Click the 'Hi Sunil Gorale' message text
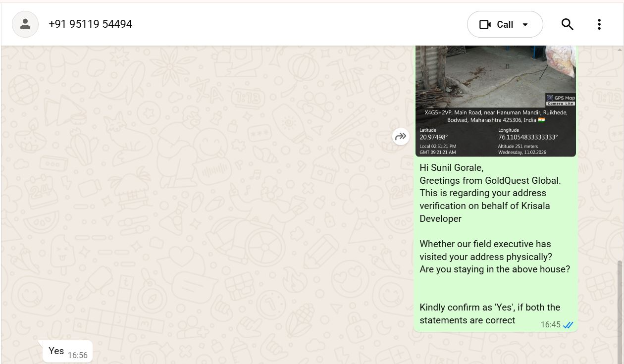 [x=451, y=168]
